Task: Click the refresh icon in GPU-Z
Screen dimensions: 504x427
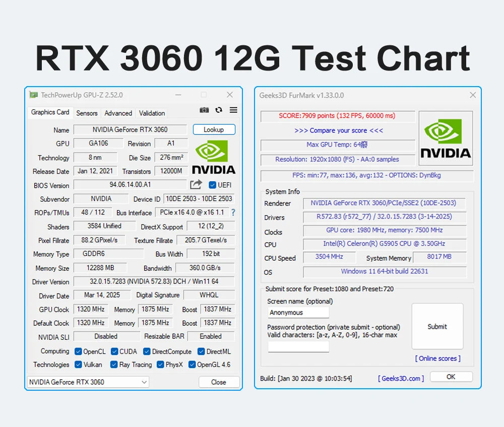Action: (x=219, y=110)
